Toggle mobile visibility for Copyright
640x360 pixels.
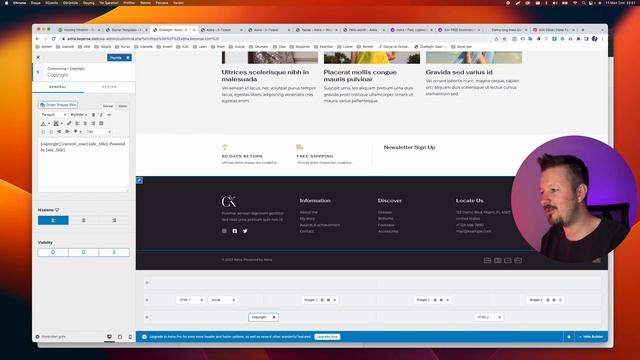coord(114,252)
